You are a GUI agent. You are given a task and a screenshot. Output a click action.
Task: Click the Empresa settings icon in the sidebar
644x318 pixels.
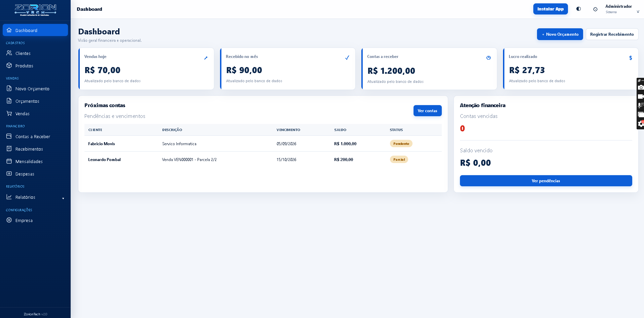tap(9, 220)
